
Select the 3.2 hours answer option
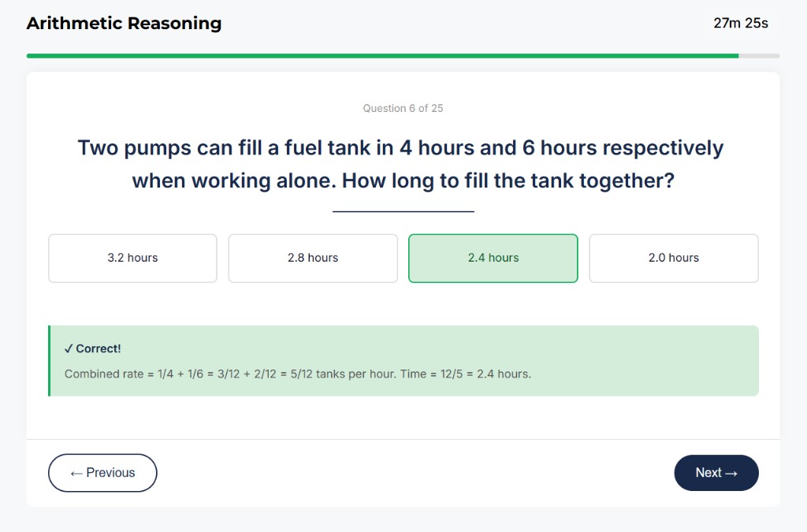(132, 258)
